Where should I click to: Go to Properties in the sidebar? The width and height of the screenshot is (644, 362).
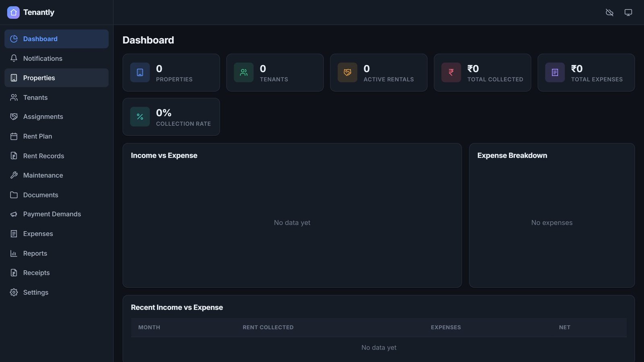coord(56,78)
